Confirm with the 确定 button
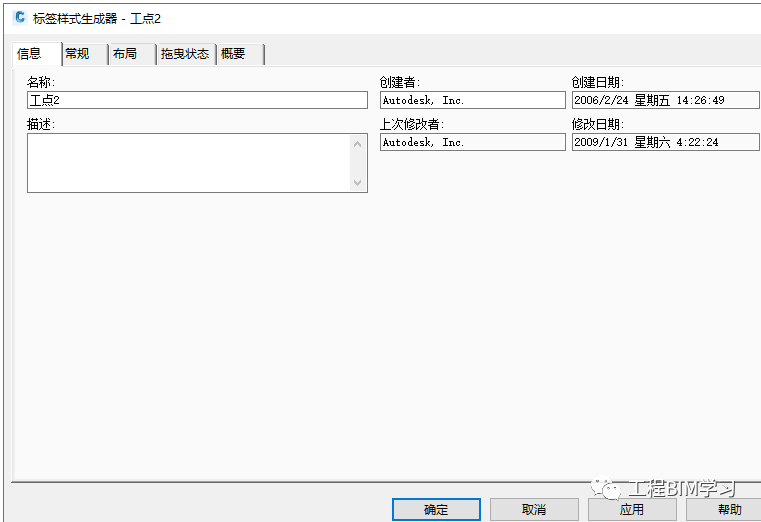The image size is (761, 522). (436, 509)
